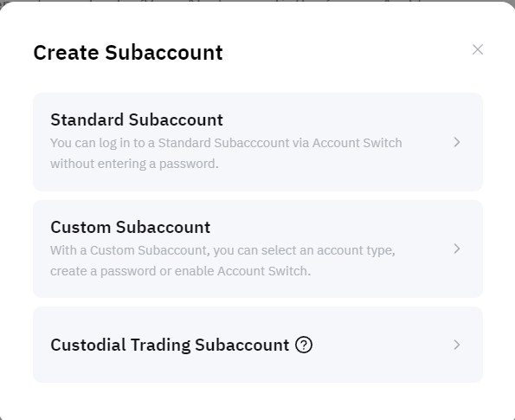The width and height of the screenshot is (515, 420).
Task: Click 'without entering a password' description line
Action: (134, 164)
